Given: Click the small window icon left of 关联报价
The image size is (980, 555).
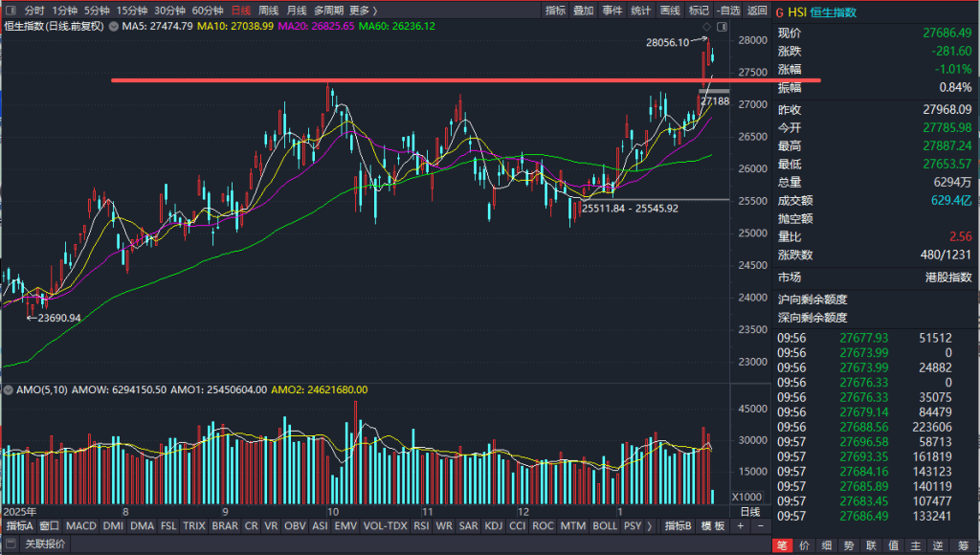Looking at the screenshot, I should [x=10, y=544].
